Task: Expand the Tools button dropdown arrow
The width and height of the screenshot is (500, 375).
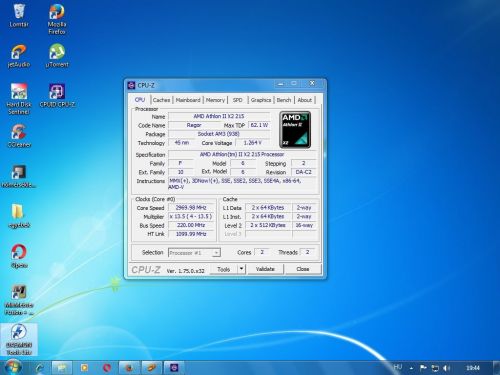Action: click(x=242, y=269)
